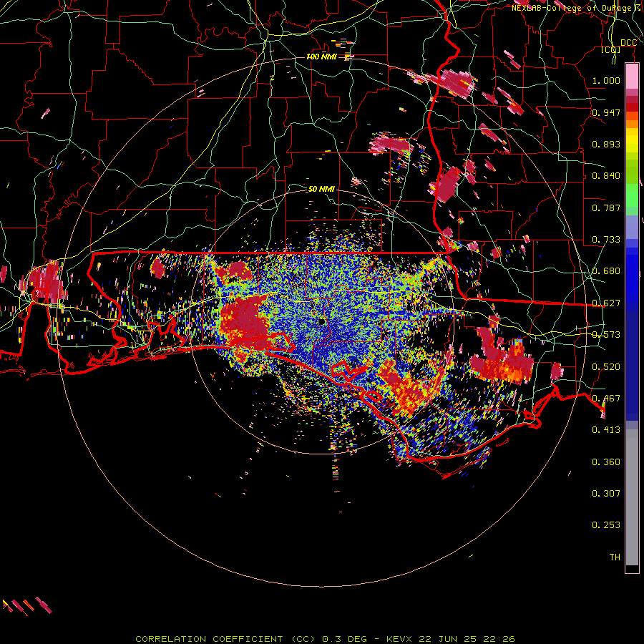The image size is (644, 644).
Task: Click the 1.000 value on the scale
Action: point(606,80)
